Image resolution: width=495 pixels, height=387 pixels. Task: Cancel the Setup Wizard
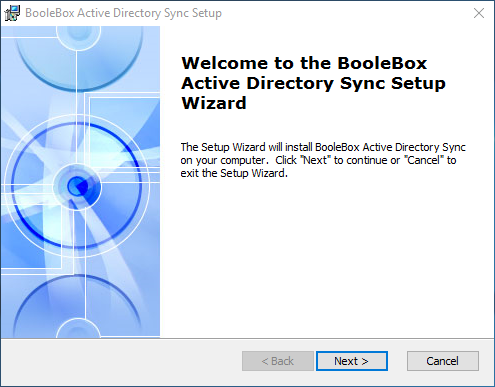443,361
